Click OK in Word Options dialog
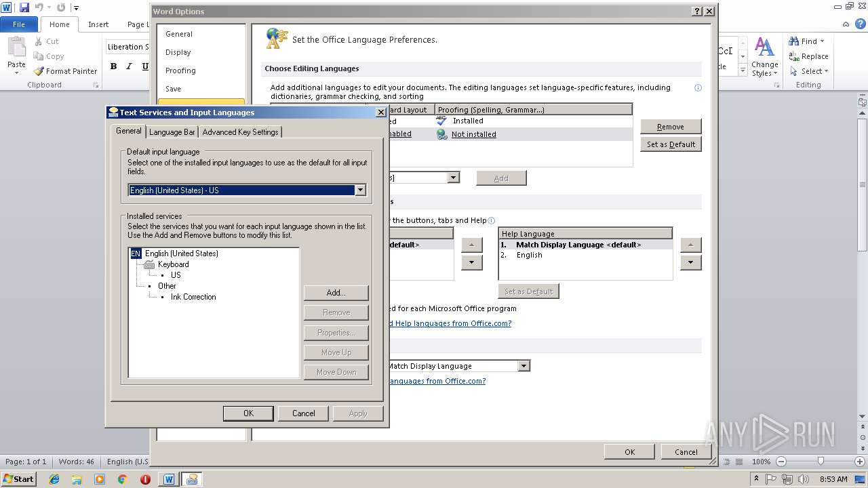 (630, 452)
